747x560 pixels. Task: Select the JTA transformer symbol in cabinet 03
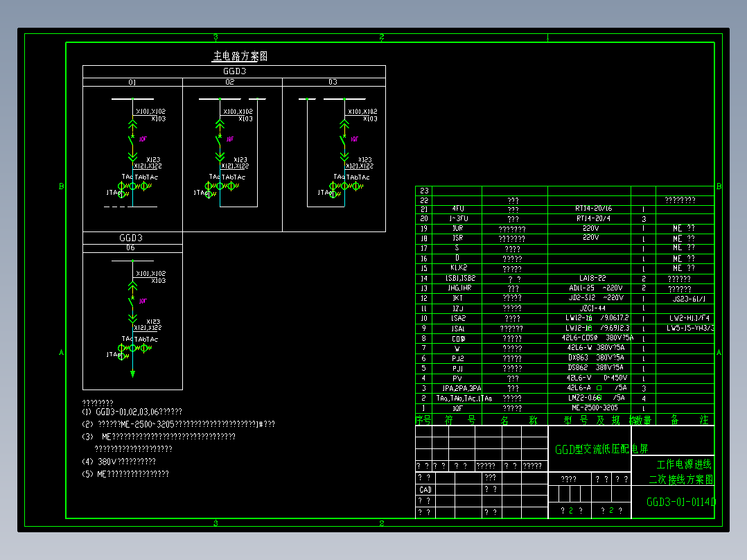(x=331, y=193)
